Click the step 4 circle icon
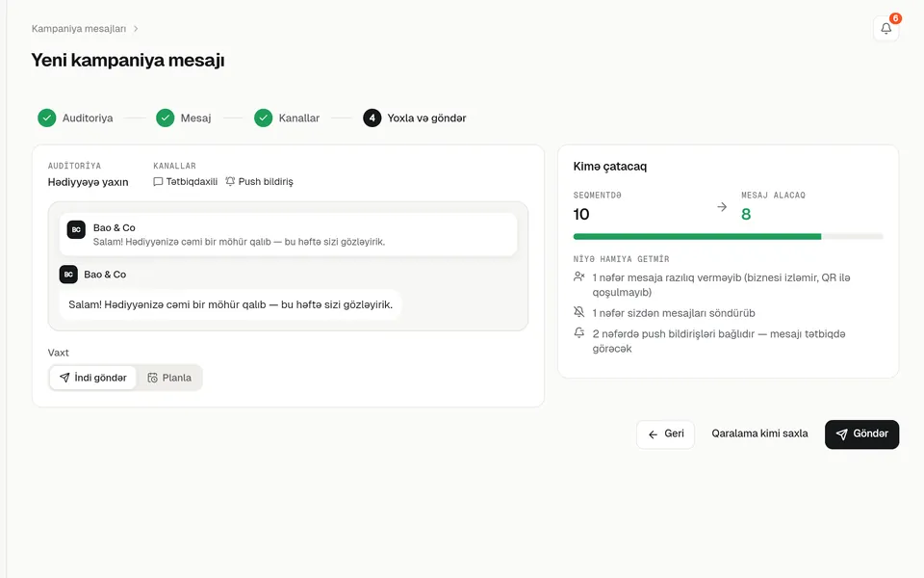The height and width of the screenshot is (578, 924). (372, 118)
